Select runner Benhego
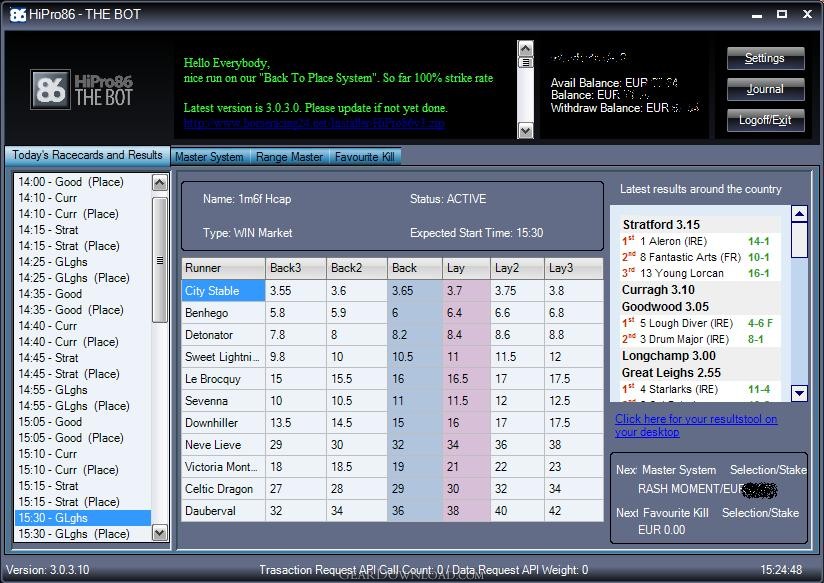Image resolution: width=824 pixels, height=583 pixels. pos(223,313)
